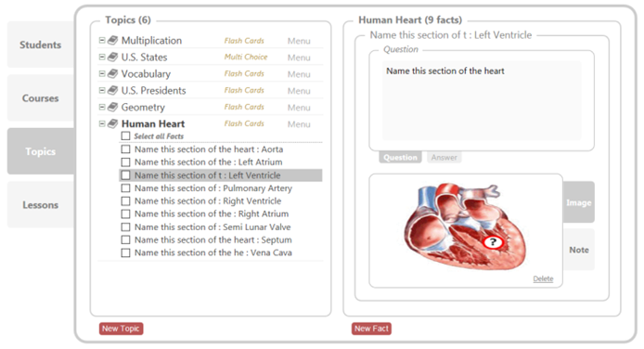Click the book icon next to Vocabulary

(112, 73)
